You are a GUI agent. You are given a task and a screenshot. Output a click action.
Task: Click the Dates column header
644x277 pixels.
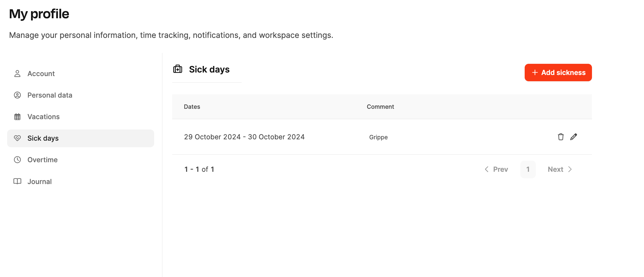click(192, 107)
